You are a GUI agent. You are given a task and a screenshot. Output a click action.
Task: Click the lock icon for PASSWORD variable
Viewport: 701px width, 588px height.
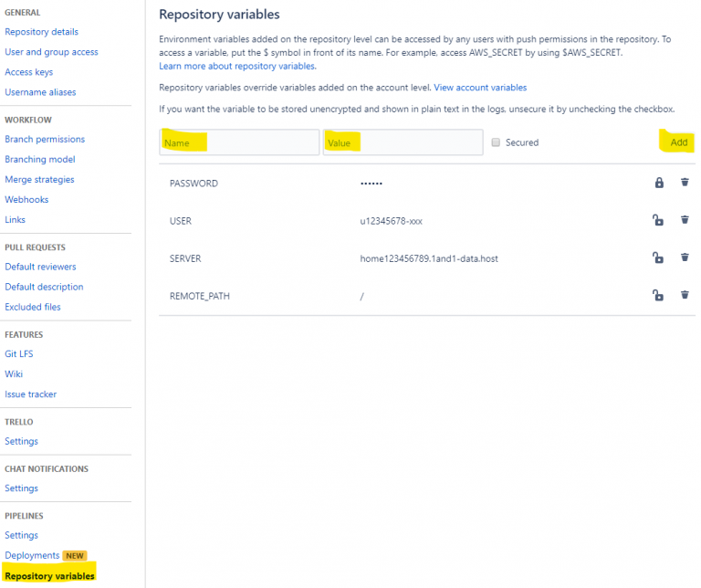click(658, 183)
